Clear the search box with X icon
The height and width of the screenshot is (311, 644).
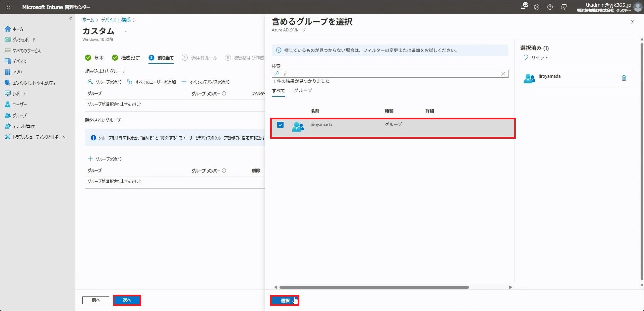click(503, 74)
